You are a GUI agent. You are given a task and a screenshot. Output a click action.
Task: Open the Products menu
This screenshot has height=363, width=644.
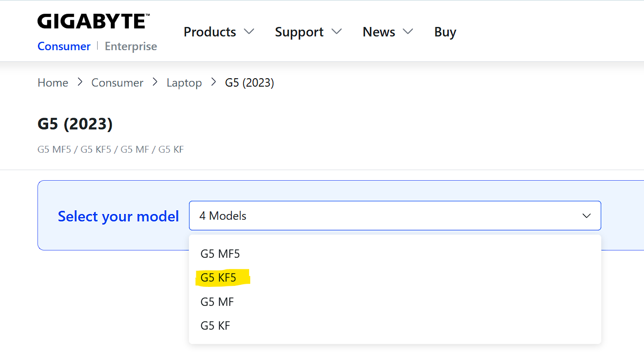(210, 32)
